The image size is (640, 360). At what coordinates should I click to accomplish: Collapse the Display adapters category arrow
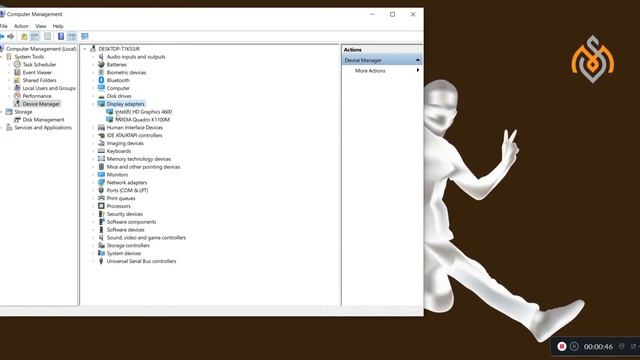tap(93, 104)
